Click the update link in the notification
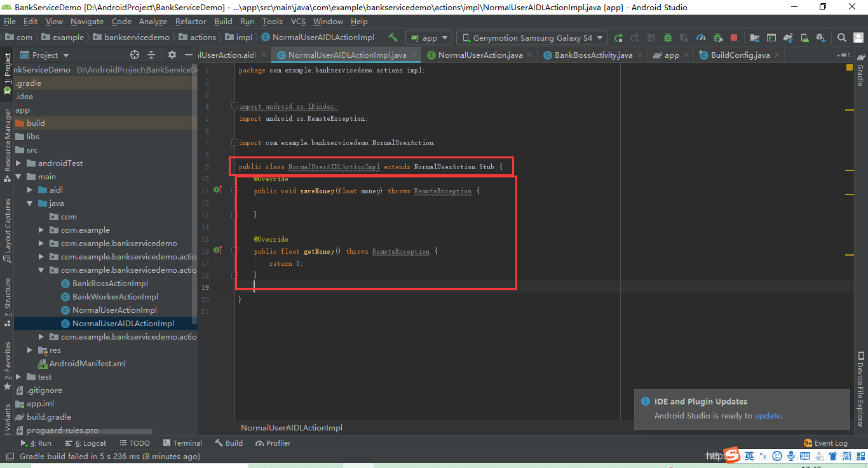This screenshot has height=468, width=868. pos(768,416)
